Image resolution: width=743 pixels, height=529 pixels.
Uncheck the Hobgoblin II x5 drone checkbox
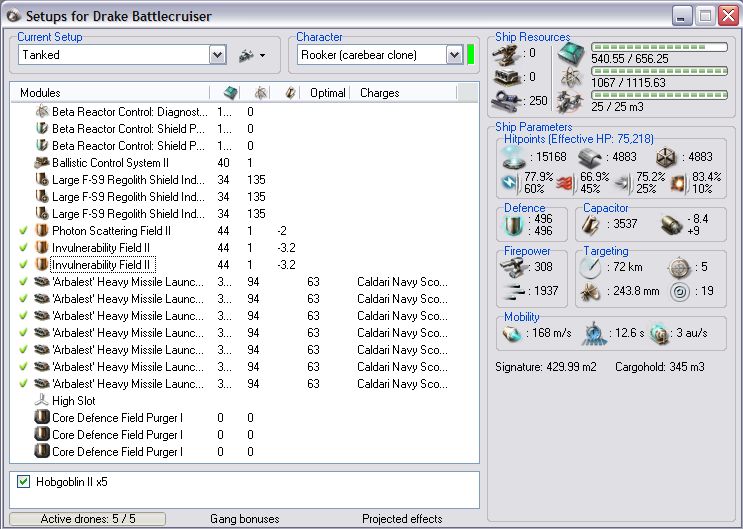pyautogui.click(x=24, y=482)
